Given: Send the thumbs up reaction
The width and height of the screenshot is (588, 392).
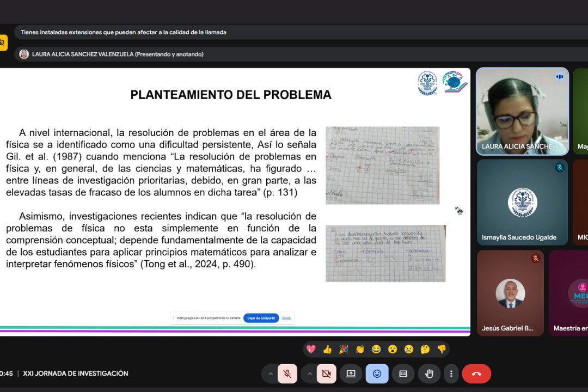Looking at the screenshot, I should 327,349.
